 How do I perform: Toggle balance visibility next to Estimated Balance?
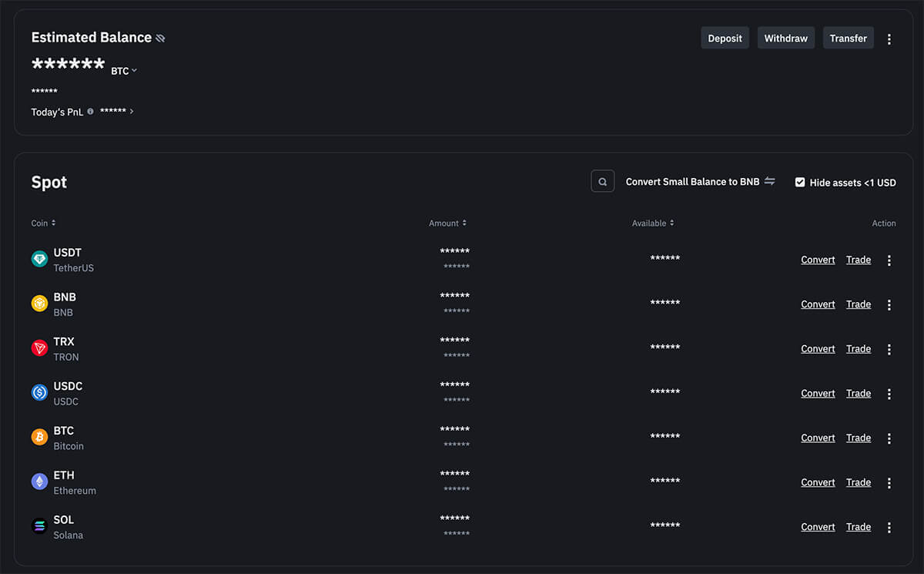160,36
